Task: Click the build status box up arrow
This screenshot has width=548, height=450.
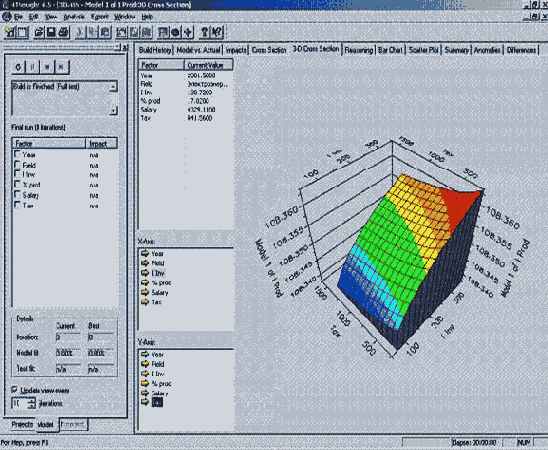Action: [113, 86]
